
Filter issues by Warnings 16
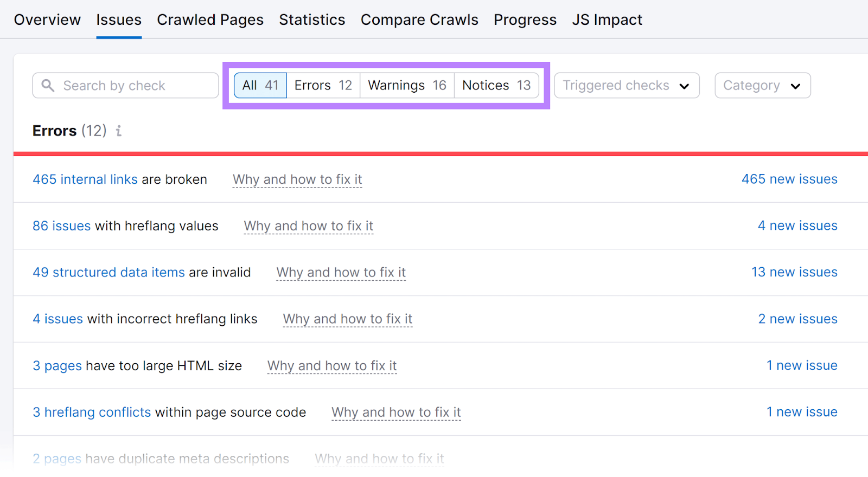[x=407, y=86]
